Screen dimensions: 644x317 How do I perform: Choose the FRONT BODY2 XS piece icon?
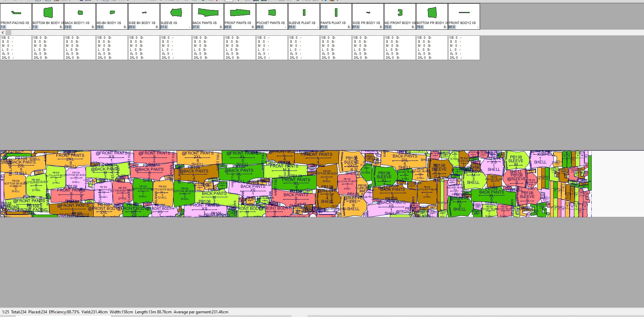pos(464,13)
